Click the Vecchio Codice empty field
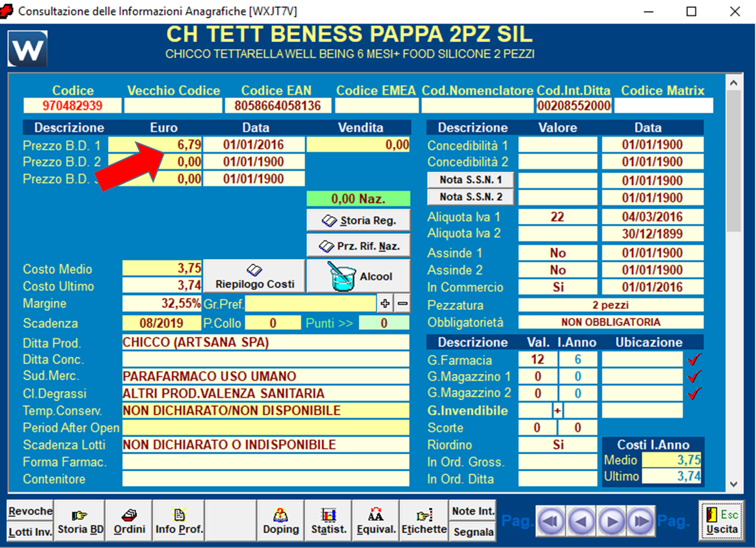756x548 pixels. point(173,105)
